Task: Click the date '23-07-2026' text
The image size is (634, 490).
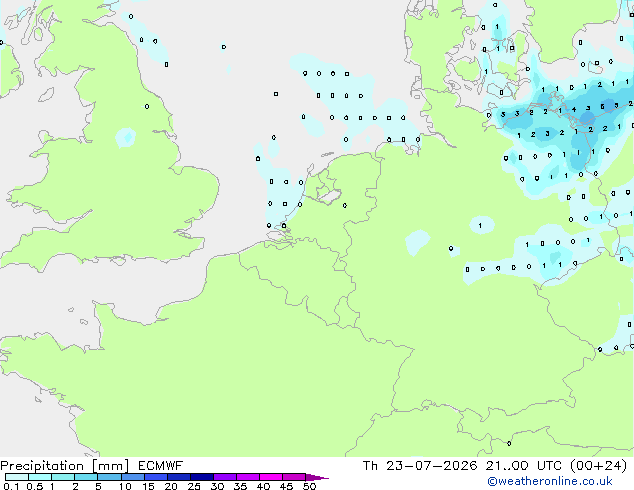Action: pos(431,466)
